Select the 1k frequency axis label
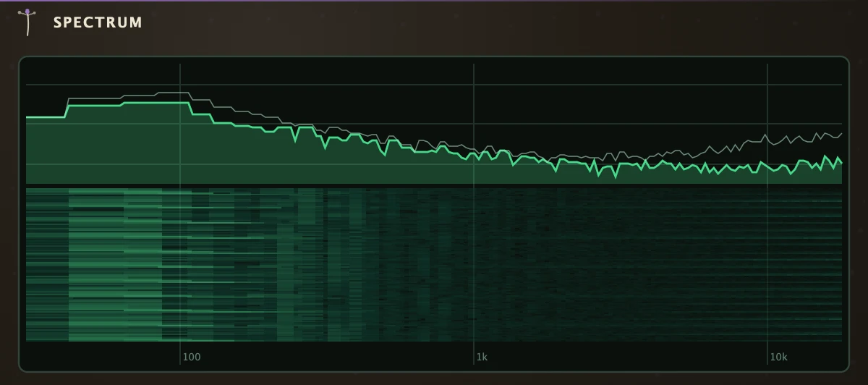 click(482, 357)
